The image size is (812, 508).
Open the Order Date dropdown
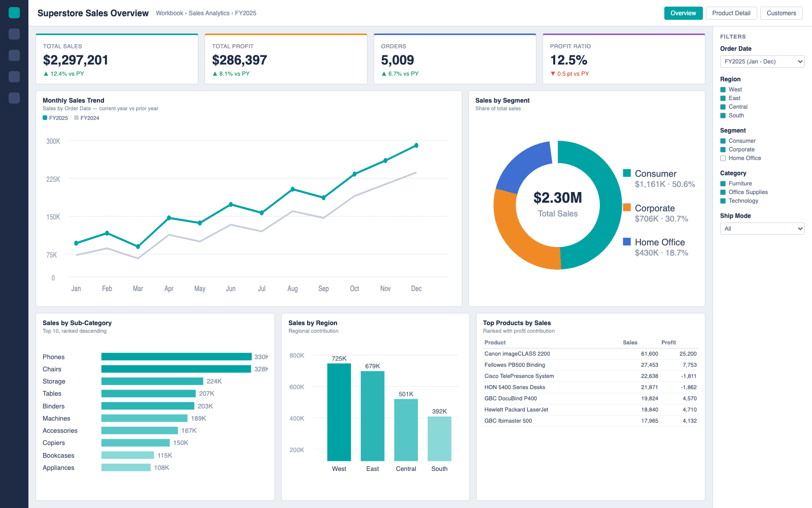click(x=762, y=61)
